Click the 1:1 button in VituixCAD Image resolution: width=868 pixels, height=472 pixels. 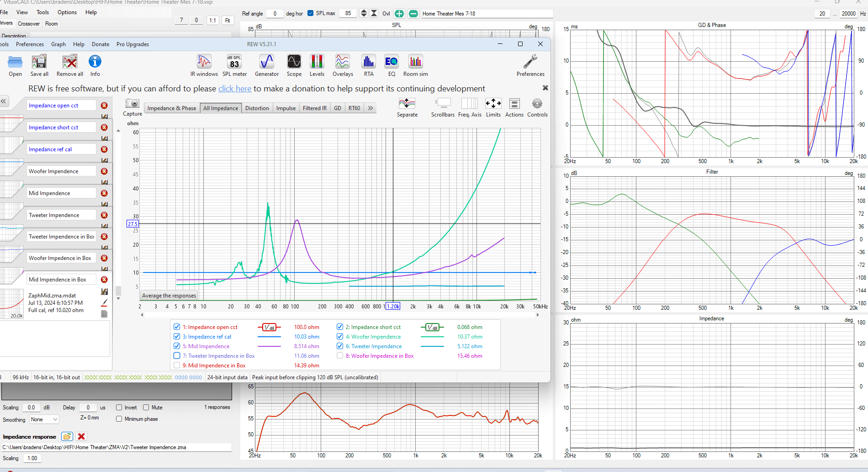click(213, 20)
